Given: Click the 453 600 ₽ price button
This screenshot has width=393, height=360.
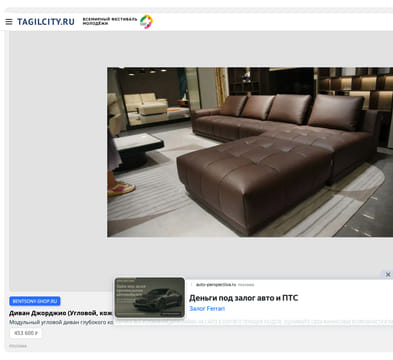Looking at the screenshot, I should pyautogui.click(x=26, y=333).
